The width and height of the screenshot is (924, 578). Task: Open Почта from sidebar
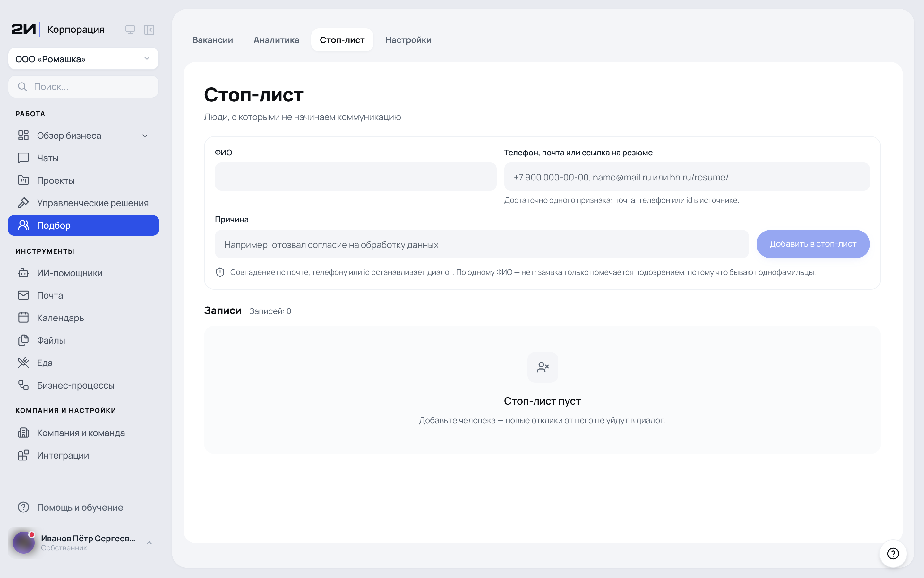click(x=83, y=295)
